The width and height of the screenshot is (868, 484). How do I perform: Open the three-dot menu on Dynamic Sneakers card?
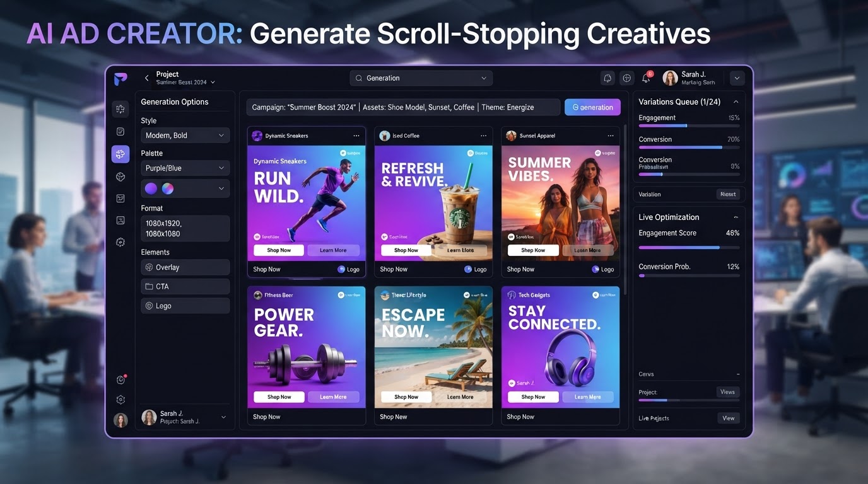(356, 135)
